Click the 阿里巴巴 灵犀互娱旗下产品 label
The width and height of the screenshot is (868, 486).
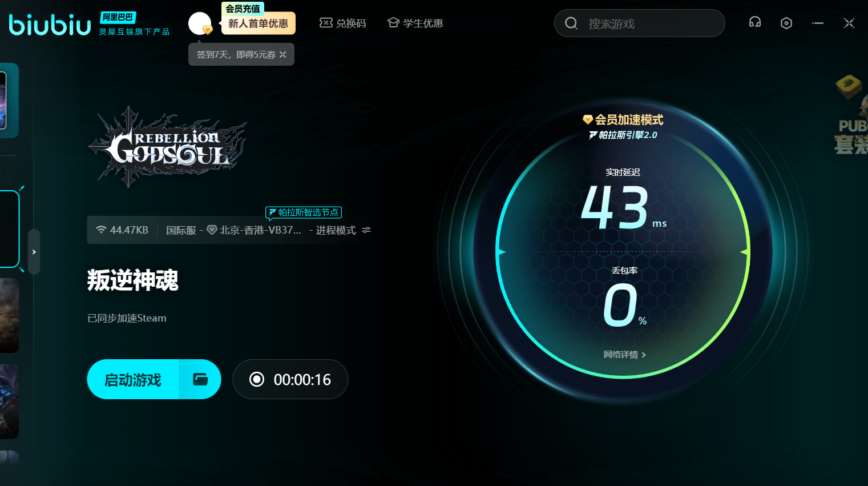134,24
